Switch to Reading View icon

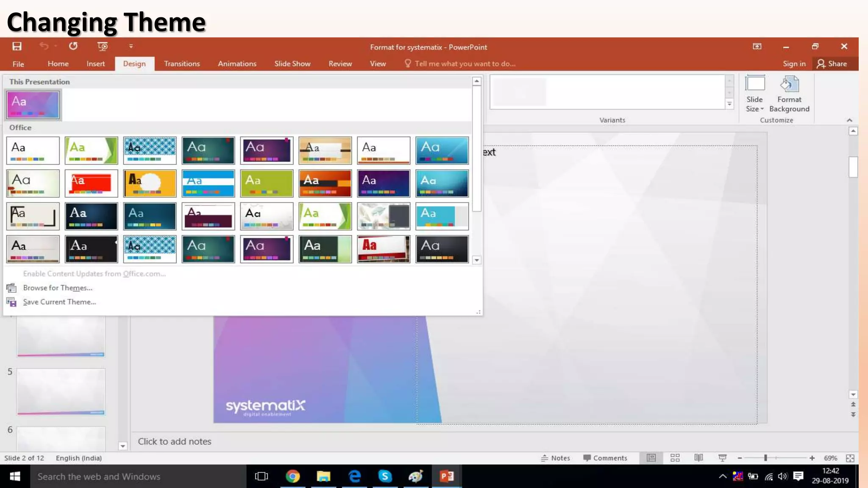point(699,458)
